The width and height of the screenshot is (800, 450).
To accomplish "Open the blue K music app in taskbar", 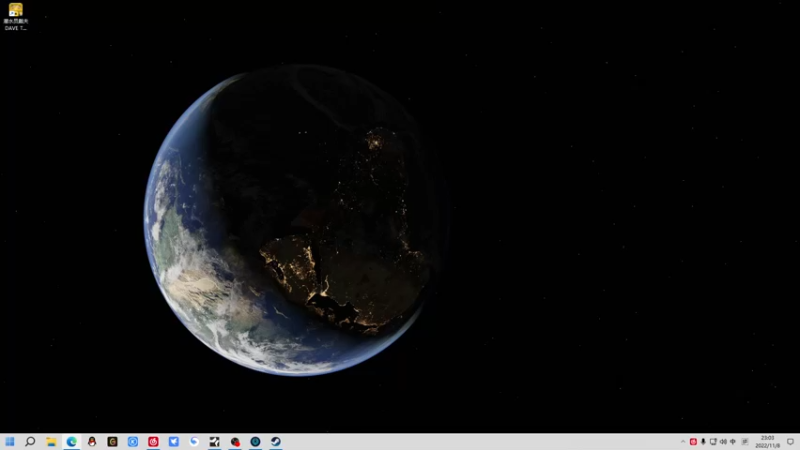I will [x=133, y=441].
